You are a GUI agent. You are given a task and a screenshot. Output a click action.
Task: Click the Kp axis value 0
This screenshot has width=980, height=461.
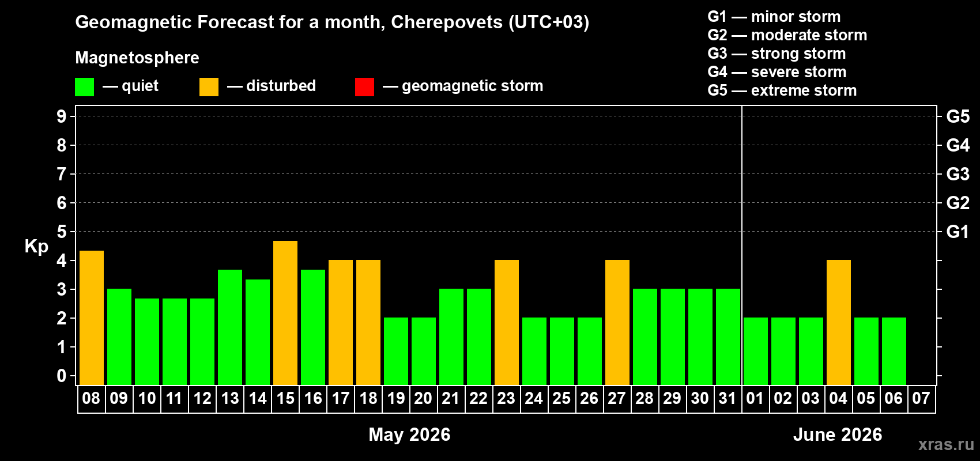61,376
